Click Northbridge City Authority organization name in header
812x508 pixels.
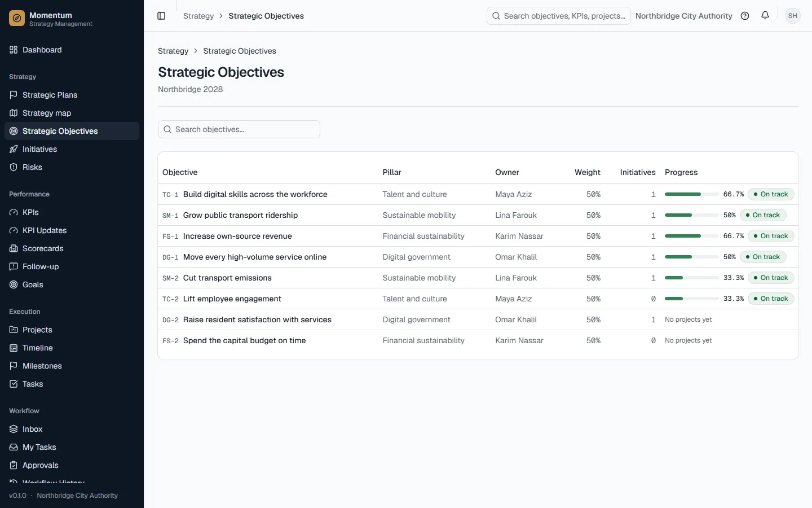(684, 16)
